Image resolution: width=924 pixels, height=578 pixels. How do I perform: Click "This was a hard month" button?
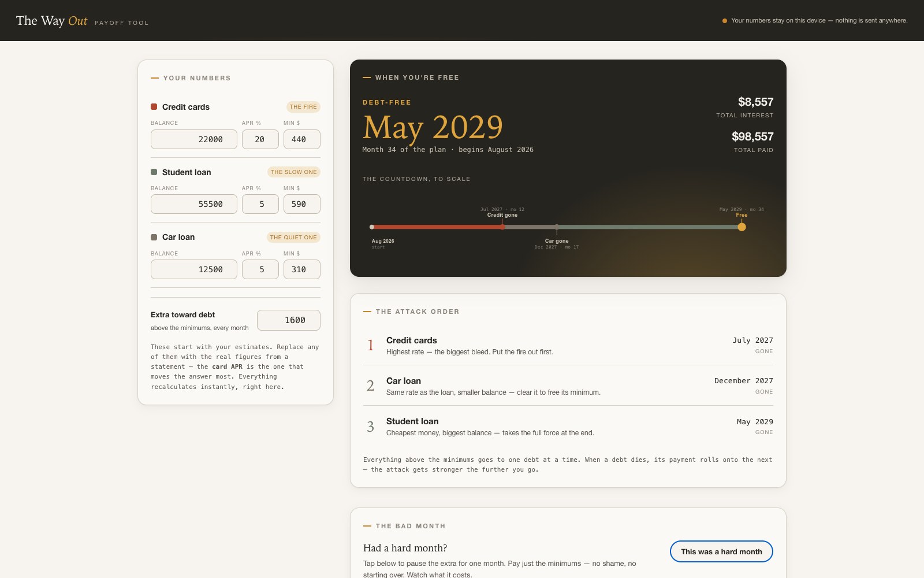[721, 551]
